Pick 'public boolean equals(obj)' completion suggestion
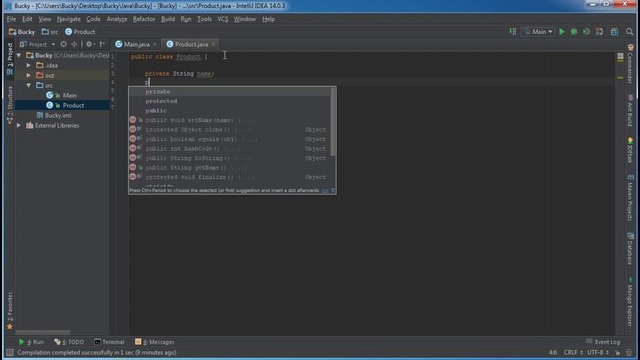The width and height of the screenshot is (640, 360). pyautogui.click(x=229, y=139)
